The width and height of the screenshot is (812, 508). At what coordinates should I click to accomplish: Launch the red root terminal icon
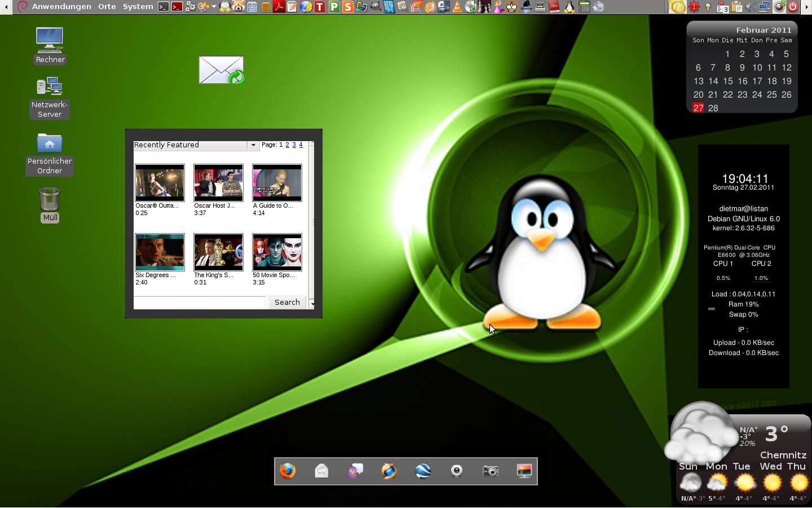177,7
